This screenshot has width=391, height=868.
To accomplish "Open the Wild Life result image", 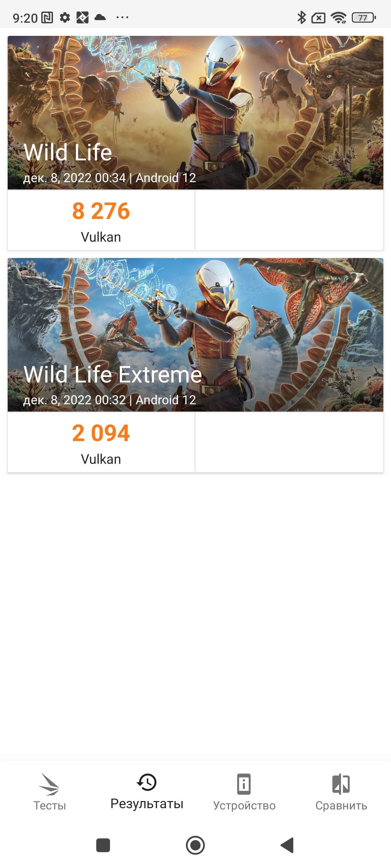I will (x=195, y=113).
